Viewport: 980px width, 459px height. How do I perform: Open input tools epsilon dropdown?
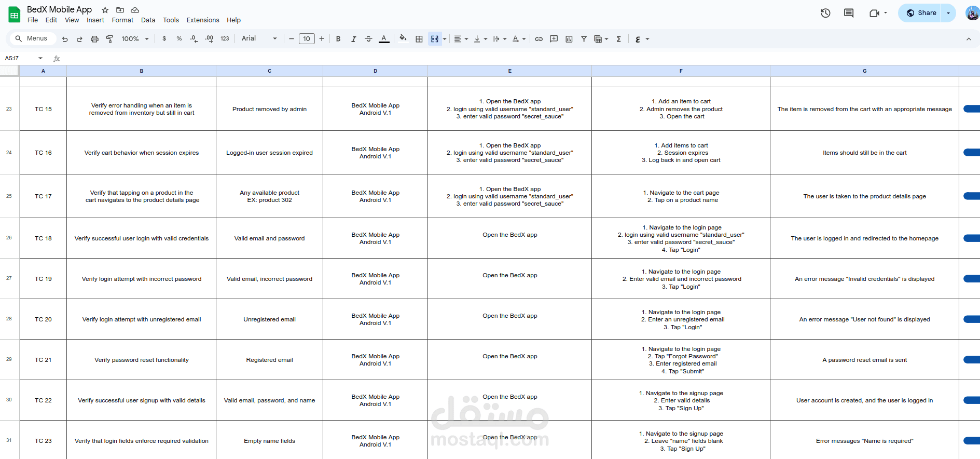tap(642, 39)
